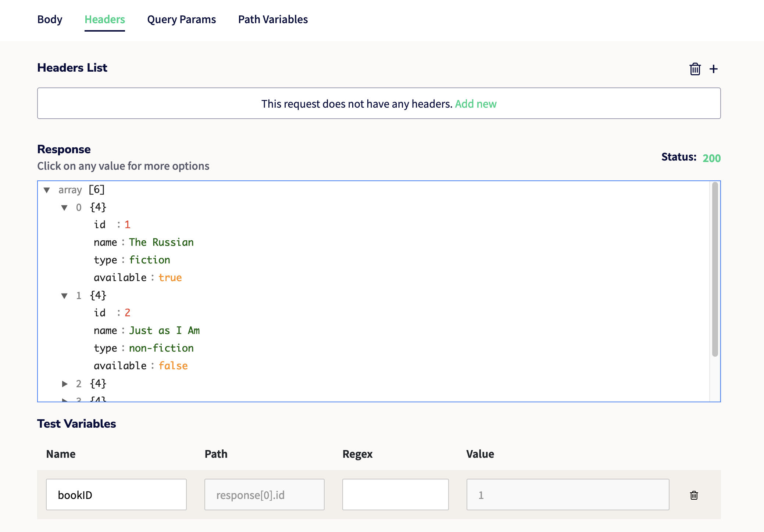Collapse response item 0 node

64,208
